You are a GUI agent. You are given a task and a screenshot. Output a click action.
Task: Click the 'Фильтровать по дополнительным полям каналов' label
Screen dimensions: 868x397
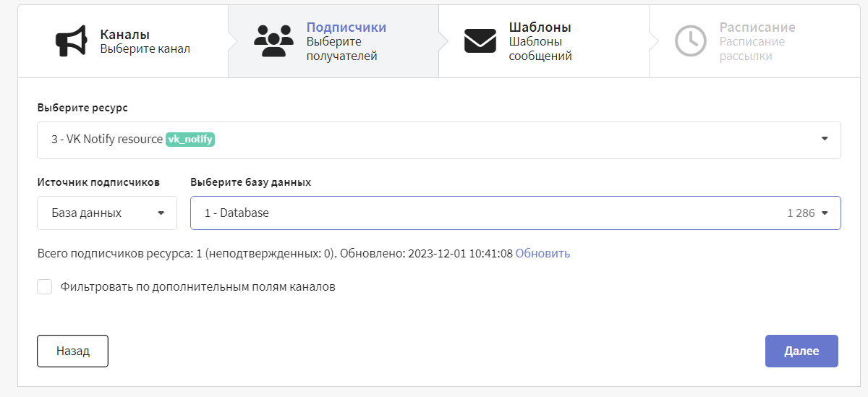tap(198, 287)
